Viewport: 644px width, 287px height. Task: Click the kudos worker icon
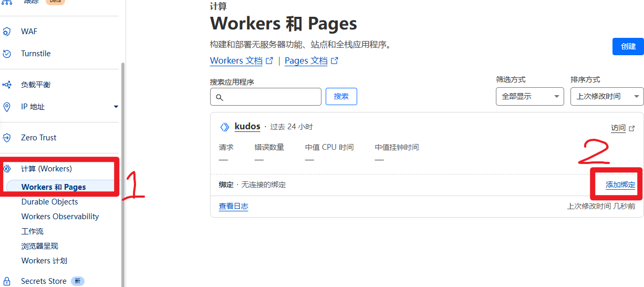tap(225, 127)
